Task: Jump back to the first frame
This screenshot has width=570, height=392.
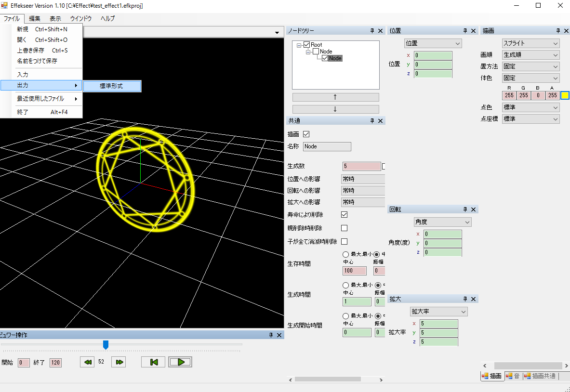Action: (x=153, y=362)
